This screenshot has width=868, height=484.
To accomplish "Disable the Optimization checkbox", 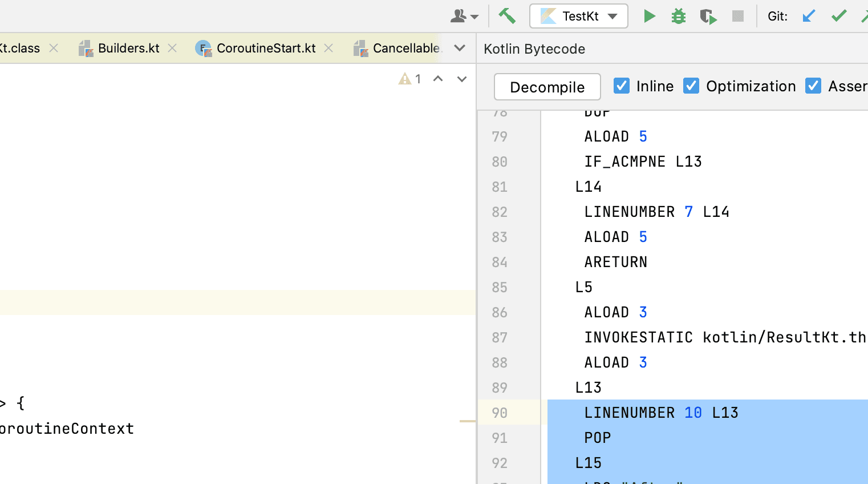I will click(691, 85).
